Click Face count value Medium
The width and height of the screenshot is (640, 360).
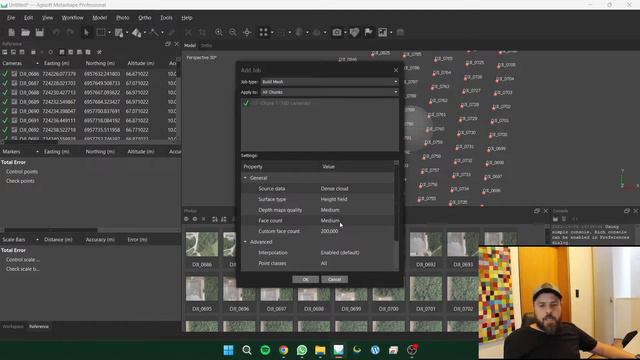(330, 221)
